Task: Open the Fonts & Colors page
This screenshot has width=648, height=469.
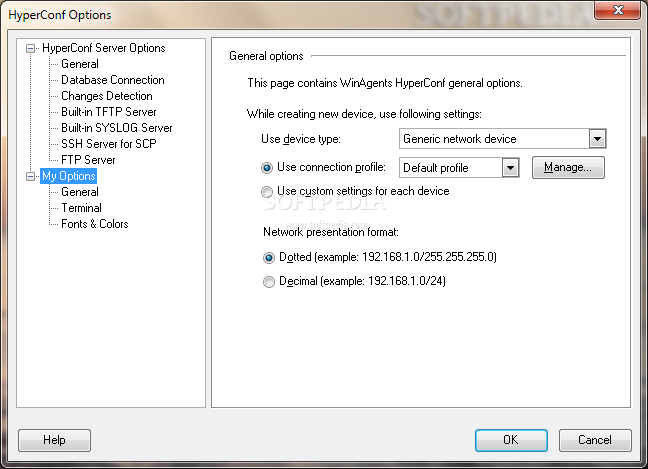Action: [x=95, y=224]
